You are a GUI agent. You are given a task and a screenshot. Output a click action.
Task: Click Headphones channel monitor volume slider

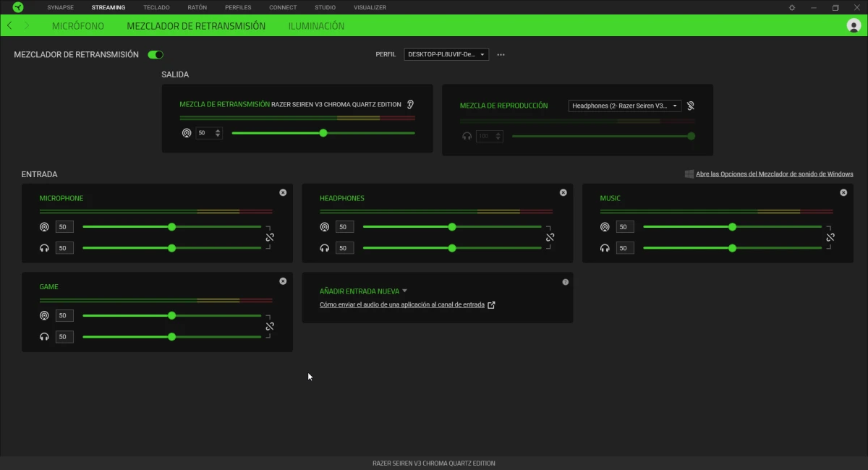(452, 248)
